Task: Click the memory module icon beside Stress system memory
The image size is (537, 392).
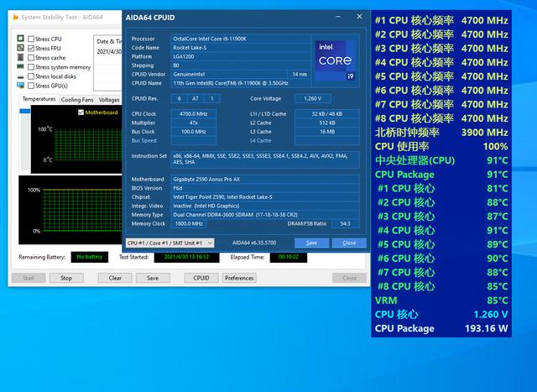Action: (x=20, y=66)
